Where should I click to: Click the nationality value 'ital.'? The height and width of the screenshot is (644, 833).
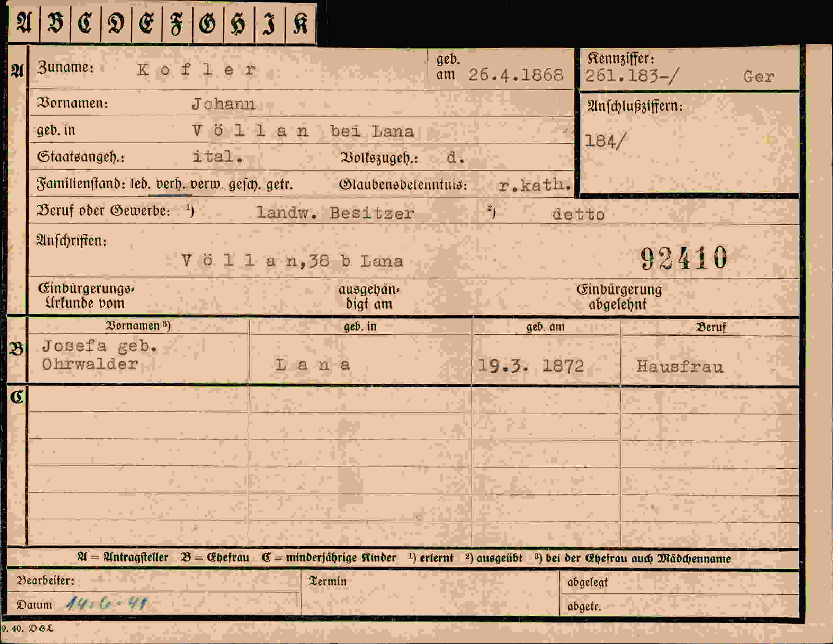(218, 157)
